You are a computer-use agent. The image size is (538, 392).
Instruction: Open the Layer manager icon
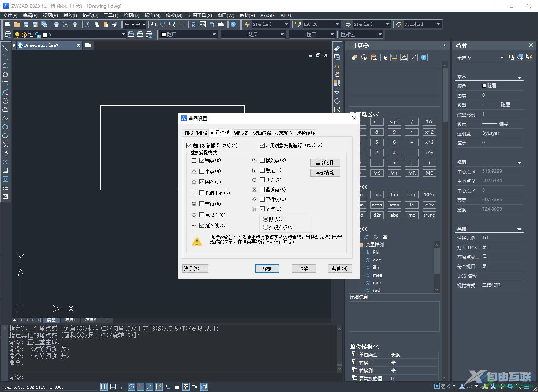tap(8, 35)
